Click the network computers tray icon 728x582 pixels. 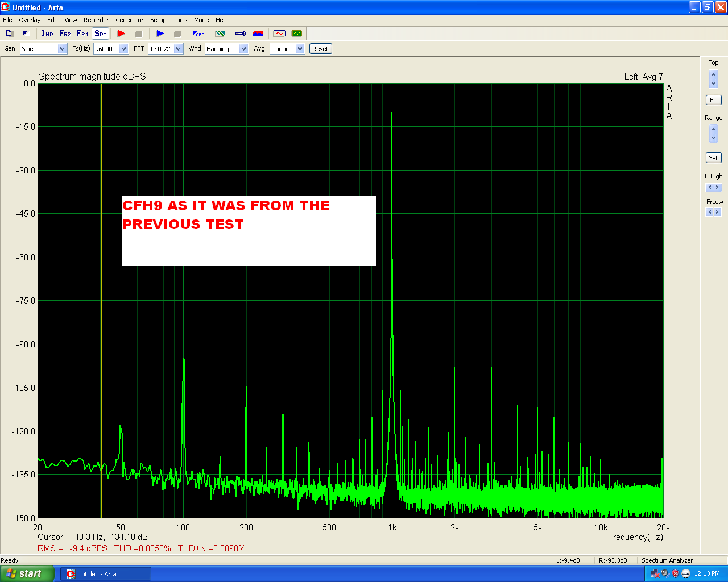coord(655,573)
